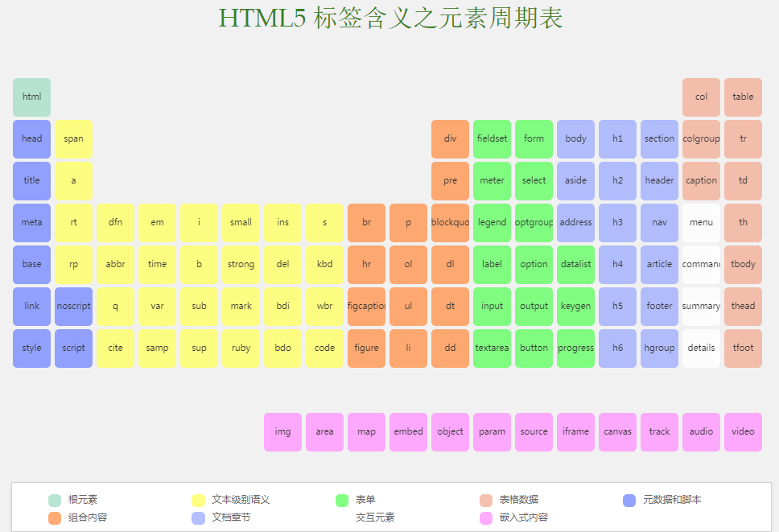Select the section element tile
Image resolution: width=779 pixels, height=532 pixels.
[659, 138]
